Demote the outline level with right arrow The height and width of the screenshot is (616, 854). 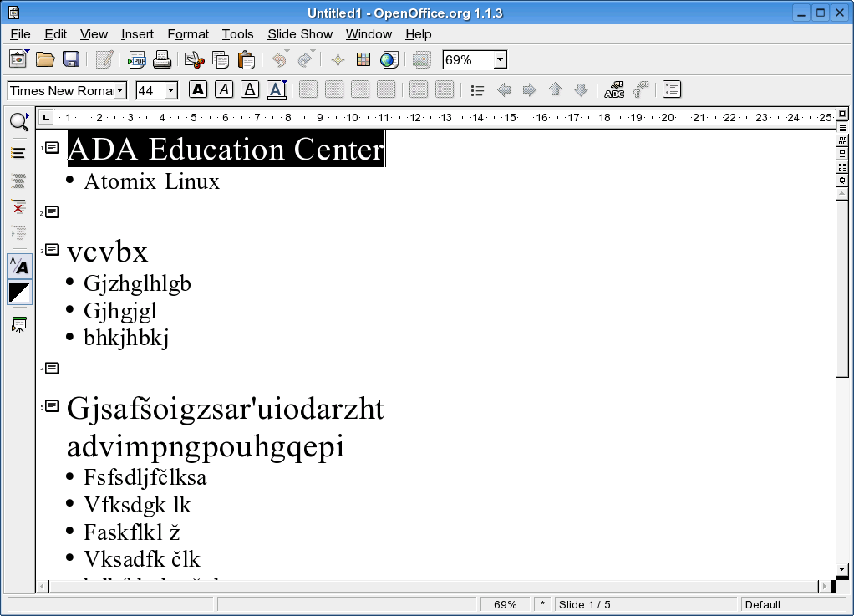point(529,90)
